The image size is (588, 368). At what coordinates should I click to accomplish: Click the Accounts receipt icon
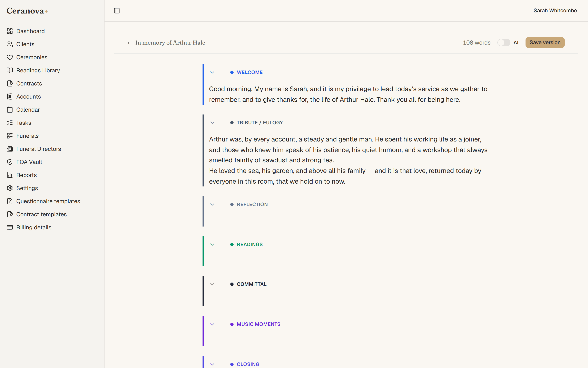pyautogui.click(x=10, y=97)
